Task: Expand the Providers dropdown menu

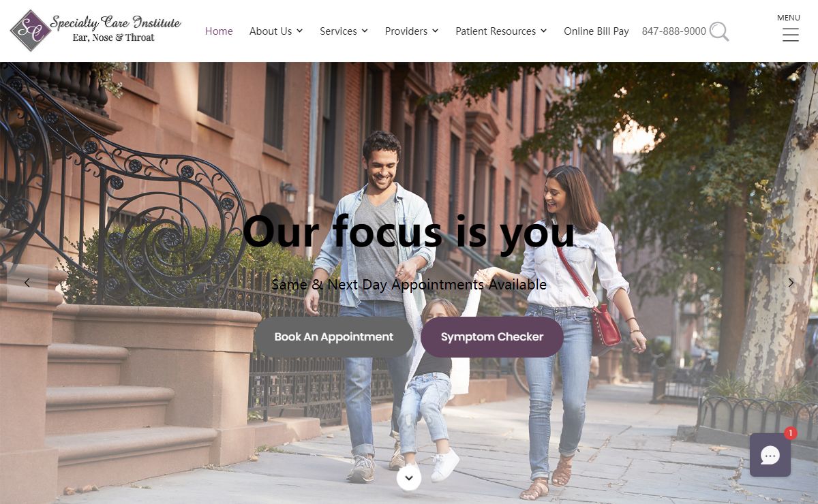Action: click(412, 31)
